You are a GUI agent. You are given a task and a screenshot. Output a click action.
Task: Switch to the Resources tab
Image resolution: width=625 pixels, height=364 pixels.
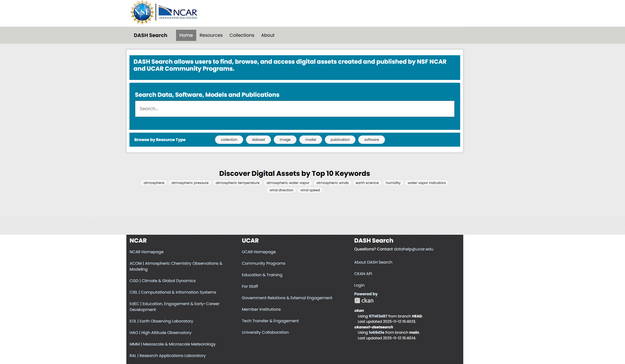tap(211, 35)
